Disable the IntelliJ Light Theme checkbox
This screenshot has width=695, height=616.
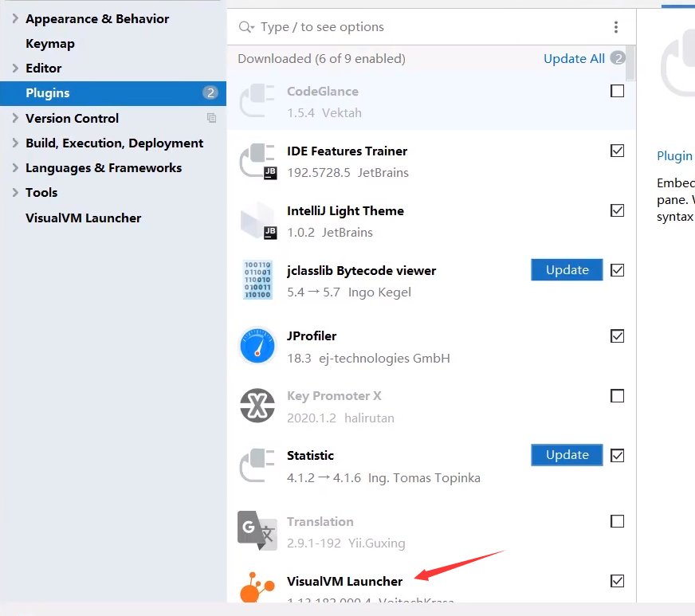617,210
